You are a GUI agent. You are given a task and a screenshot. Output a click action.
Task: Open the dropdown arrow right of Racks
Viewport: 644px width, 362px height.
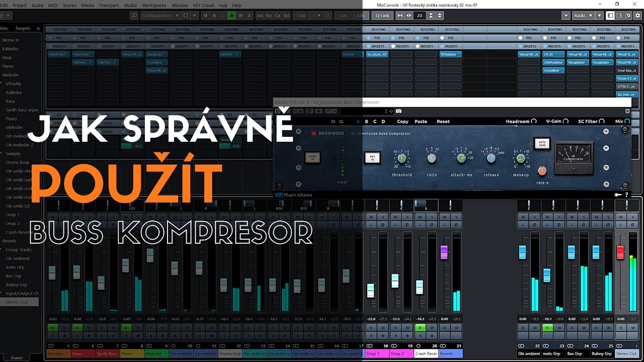pyautogui.click(x=599, y=16)
